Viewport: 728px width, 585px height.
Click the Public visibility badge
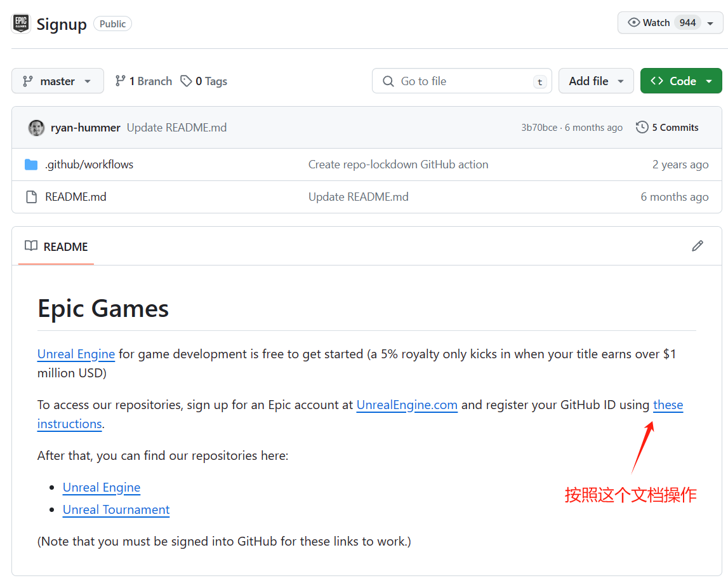(x=113, y=24)
